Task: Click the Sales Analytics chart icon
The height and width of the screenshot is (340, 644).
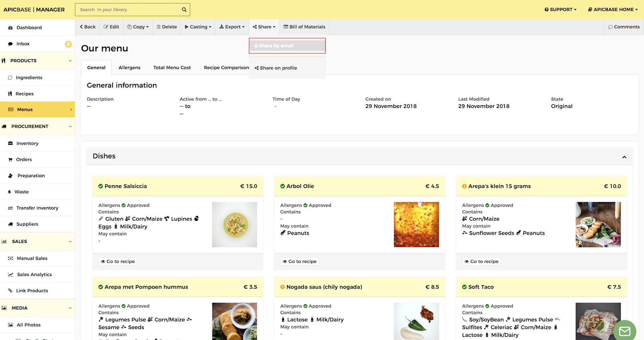Action: click(11, 274)
